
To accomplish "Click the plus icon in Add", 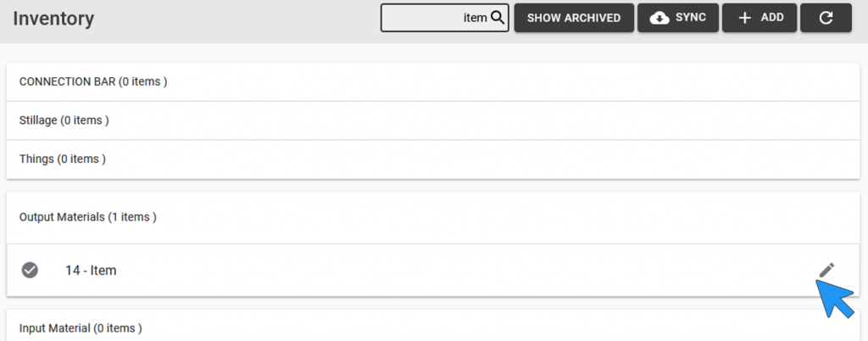I will coord(744,18).
